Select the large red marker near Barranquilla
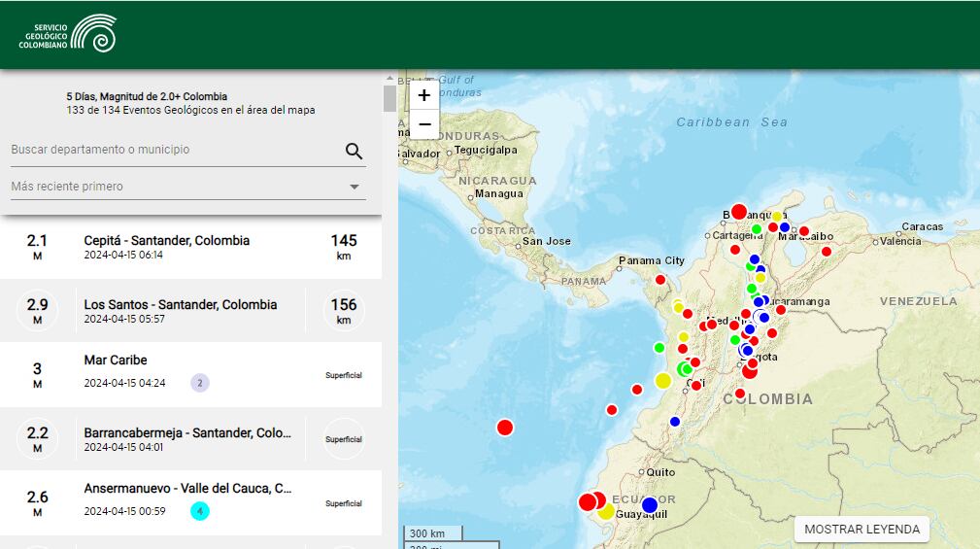Viewport: 980px width, 549px height. [x=739, y=212]
